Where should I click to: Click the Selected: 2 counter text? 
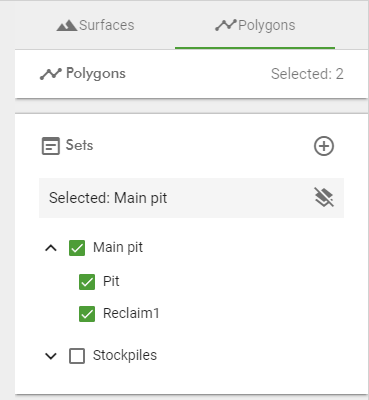click(x=307, y=74)
